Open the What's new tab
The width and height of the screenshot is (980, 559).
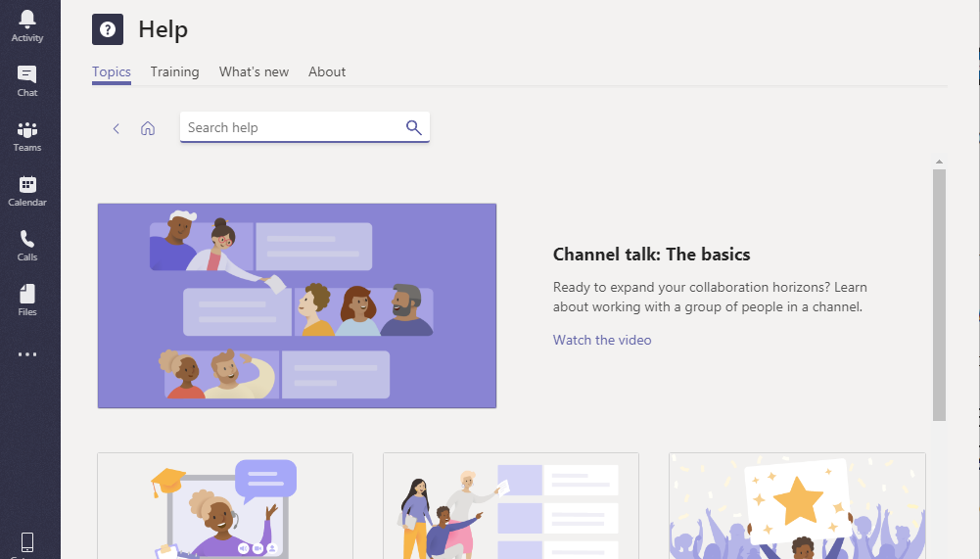(x=254, y=71)
